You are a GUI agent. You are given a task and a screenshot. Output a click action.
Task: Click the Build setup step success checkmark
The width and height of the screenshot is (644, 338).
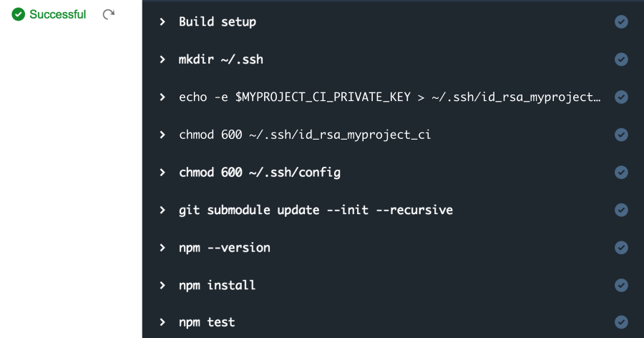coord(621,21)
